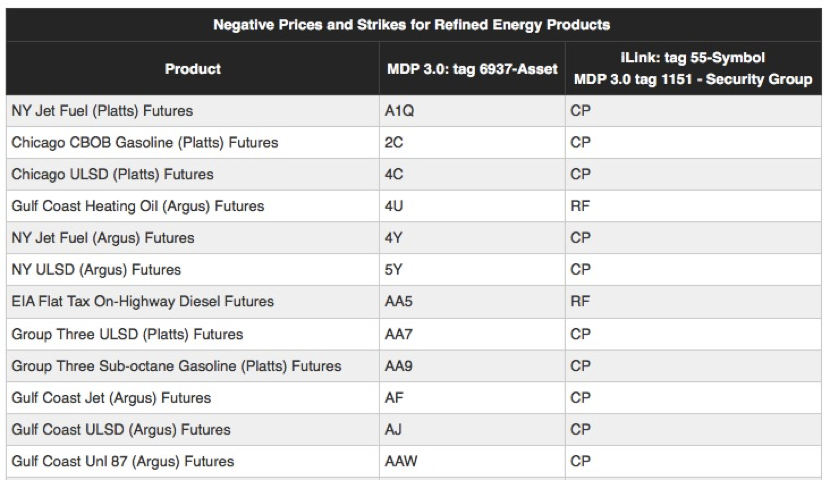Click Gulf Coast Jet (Argus) Futures
The image size is (830, 480).
[111, 397]
